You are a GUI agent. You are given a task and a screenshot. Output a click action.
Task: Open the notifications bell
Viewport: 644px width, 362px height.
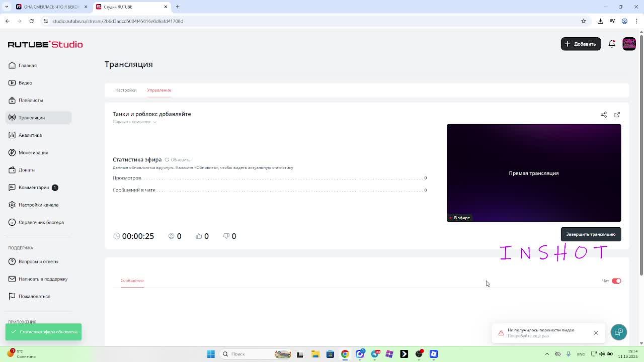coord(612,44)
